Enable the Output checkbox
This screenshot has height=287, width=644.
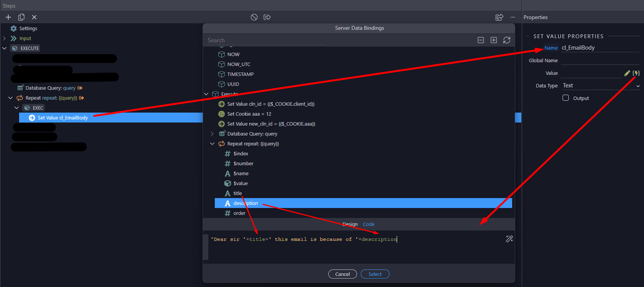click(x=566, y=98)
